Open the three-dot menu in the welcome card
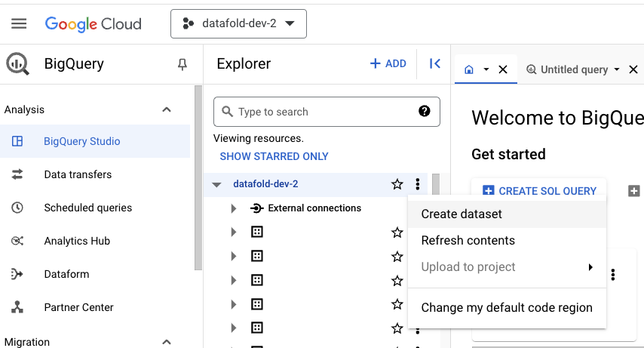 click(x=613, y=274)
